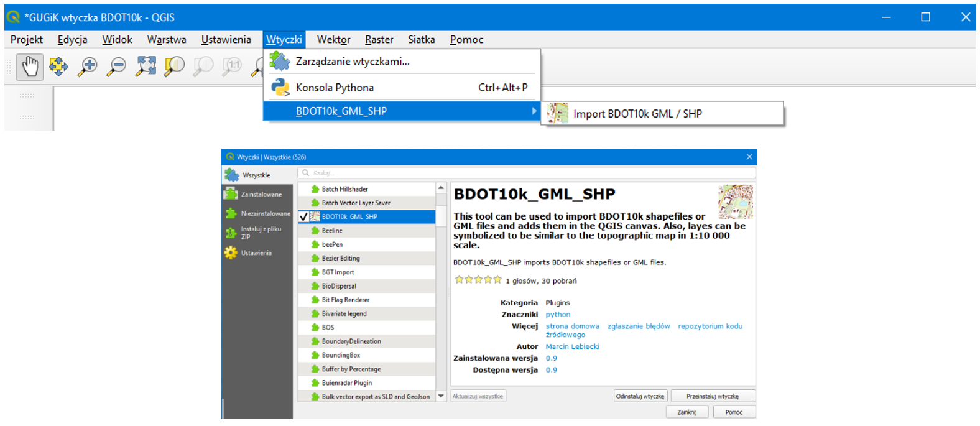Image resolution: width=980 pixels, height=426 pixels.
Task: Open Zainstalowane plugins sidebar tab
Action: coord(257,195)
